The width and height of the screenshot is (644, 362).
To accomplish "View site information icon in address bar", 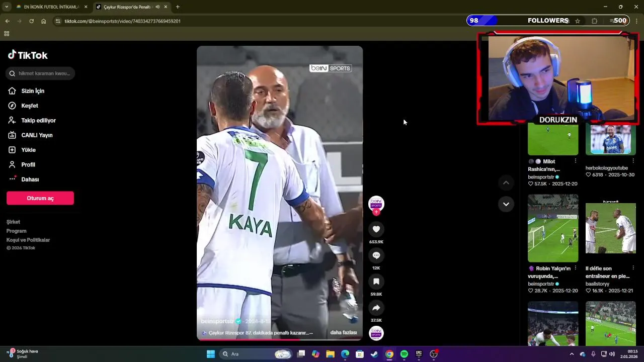I will pos(58,21).
